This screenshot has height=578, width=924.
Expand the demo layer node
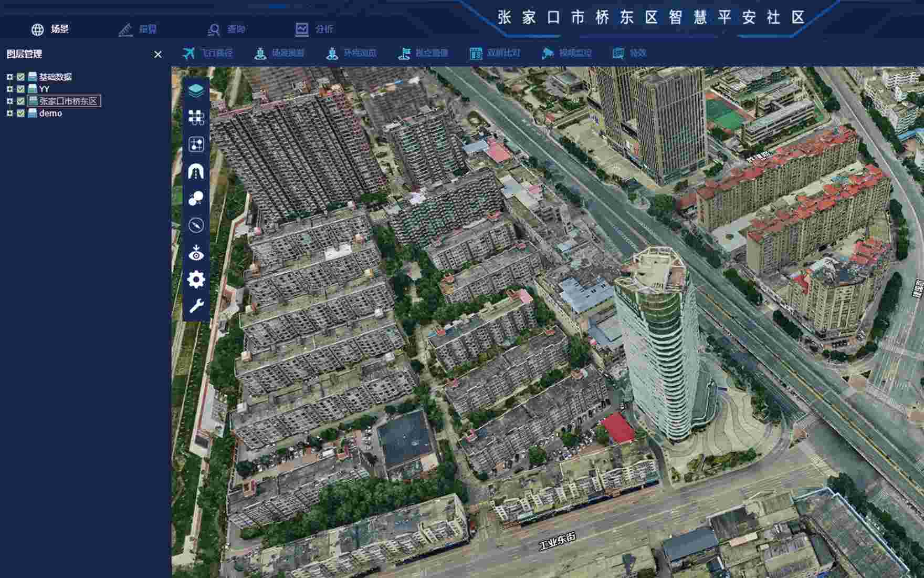coord(9,113)
